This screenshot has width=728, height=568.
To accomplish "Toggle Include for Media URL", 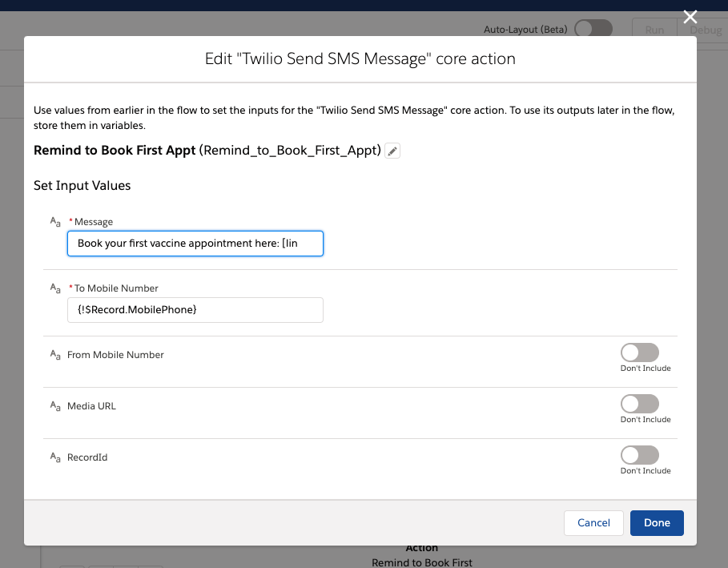I will click(x=639, y=404).
